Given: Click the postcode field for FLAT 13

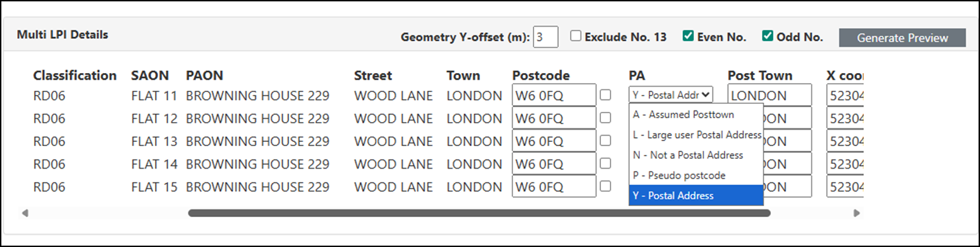Looking at the screenshot, I should coord(554,141).
